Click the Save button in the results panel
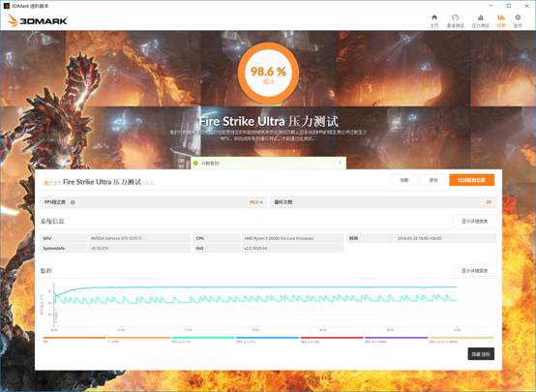The height and width of the screenshot is (392, 536). 433,180
